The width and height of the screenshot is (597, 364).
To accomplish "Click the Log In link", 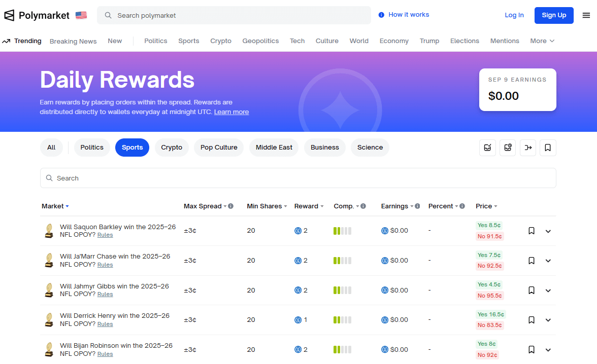I will [x=514, y=15].
